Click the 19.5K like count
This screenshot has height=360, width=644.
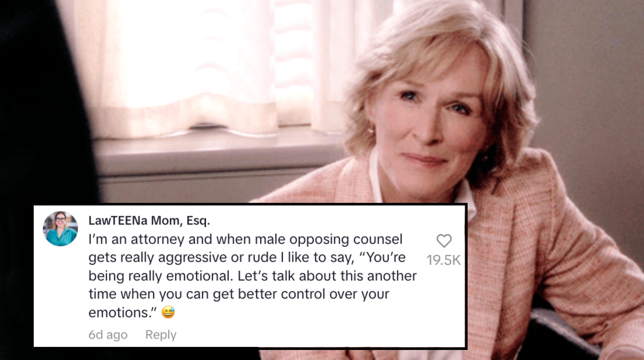(x=443, y=260)
